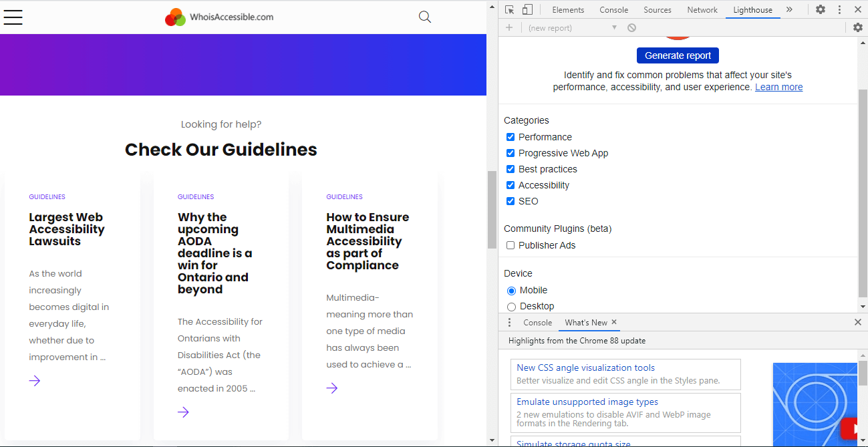Uncheck the Best practices category
The width and height of the screenshot is (868, 447).
point(511,169)
